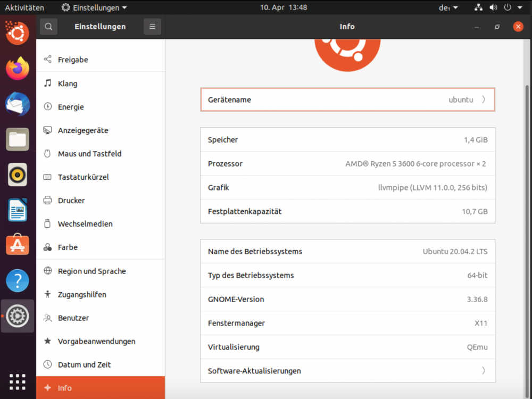Select Benutzer in the settings sidebar
Screen dimensions: 532x399
(101, 318)
